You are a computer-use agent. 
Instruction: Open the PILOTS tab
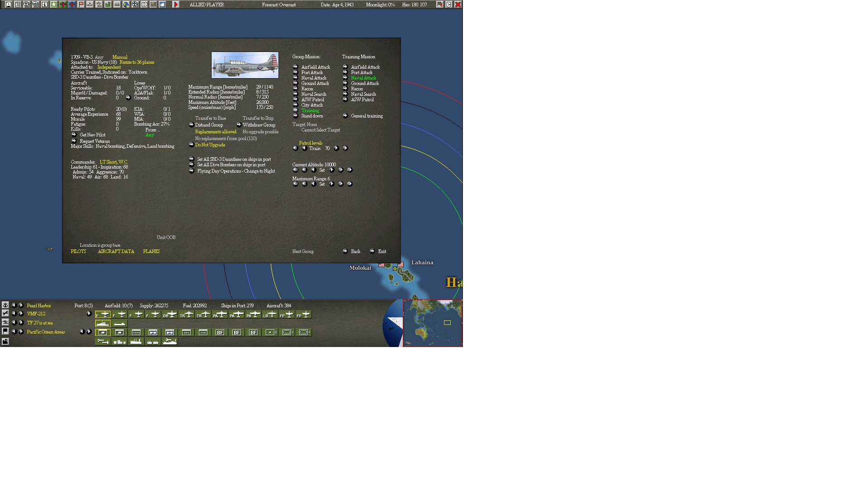(78, 251)
